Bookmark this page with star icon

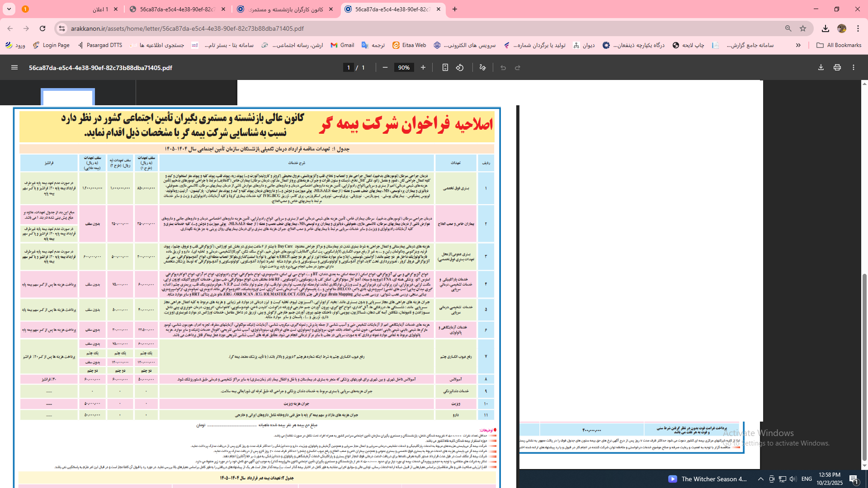pos(803,28)
